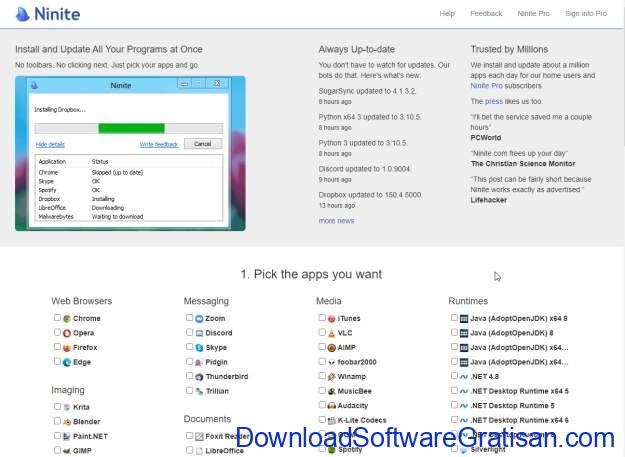
Task: Click the .NET 4.8 icon
Action: (464, 377)
